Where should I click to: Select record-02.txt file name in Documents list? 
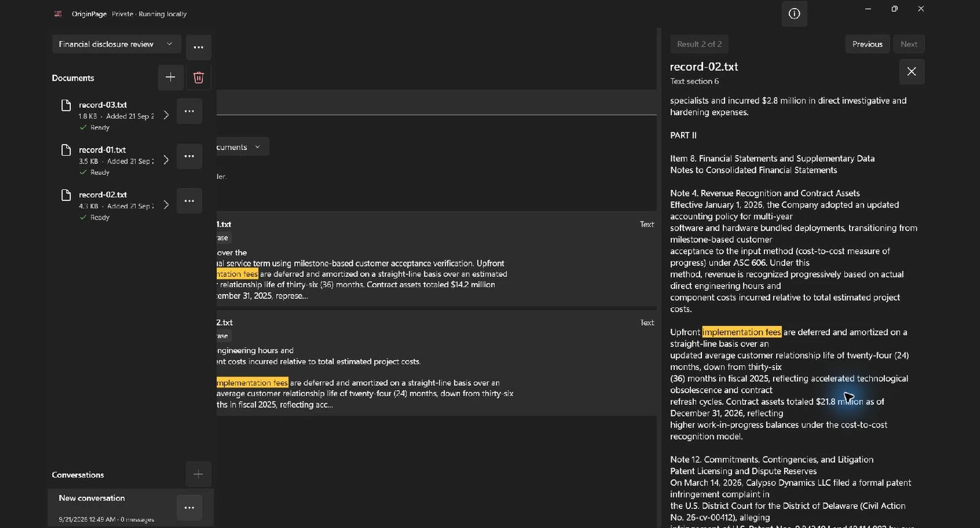103,194
